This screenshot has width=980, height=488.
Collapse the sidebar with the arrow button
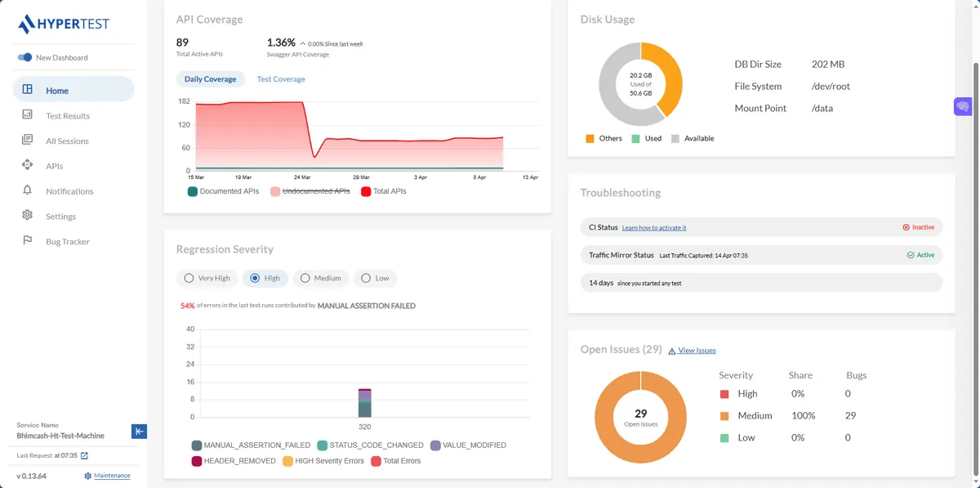139,431
